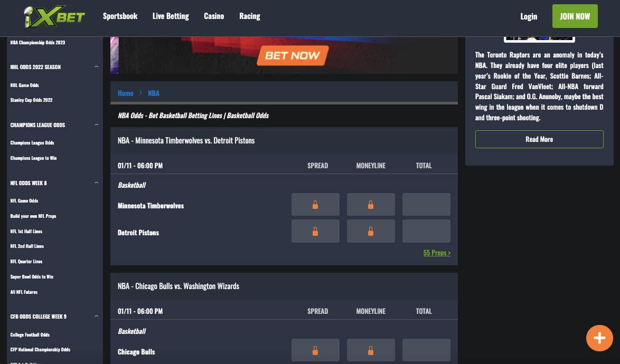Image resolution: width=620 pixels, height=364 pixels.
Task: Click the XBET logo
Action: coord(54,16)
